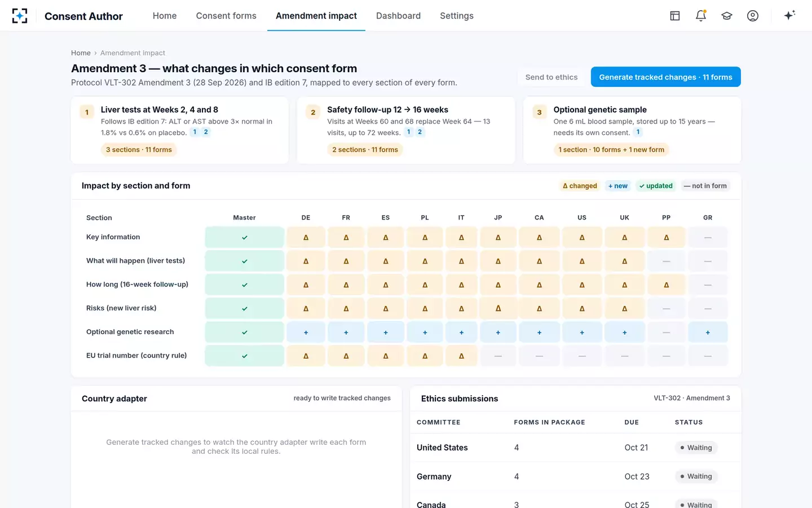Click US new plus for Optional genetic research
Screen dimensions: 812x508
pyautogui.click(x=582, y=332)
